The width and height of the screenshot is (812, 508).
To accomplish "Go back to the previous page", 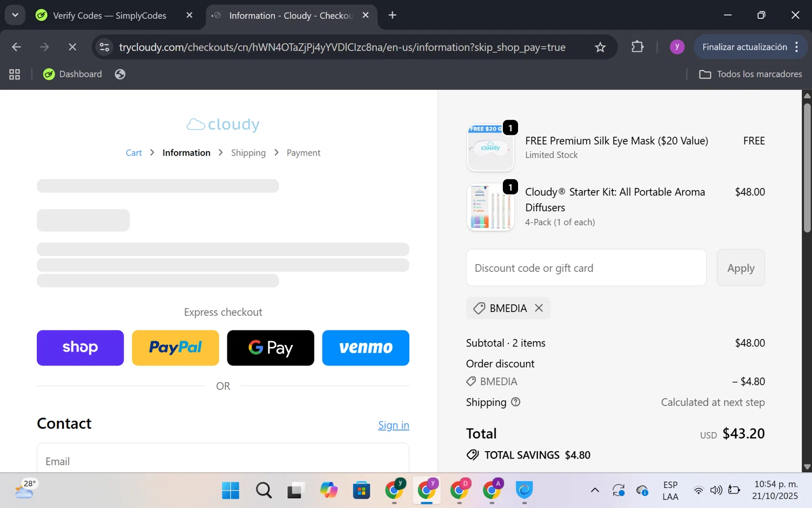I will pos(16,47).
